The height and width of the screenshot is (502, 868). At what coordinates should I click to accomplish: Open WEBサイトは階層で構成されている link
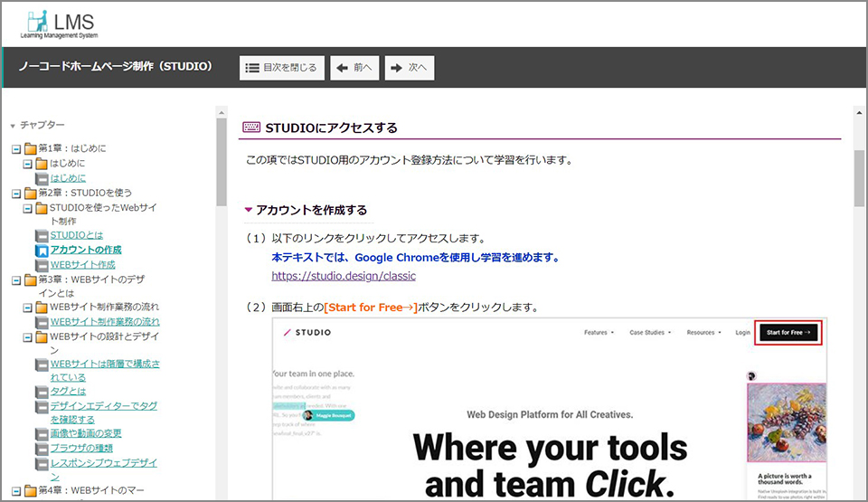tap(105, 370)
